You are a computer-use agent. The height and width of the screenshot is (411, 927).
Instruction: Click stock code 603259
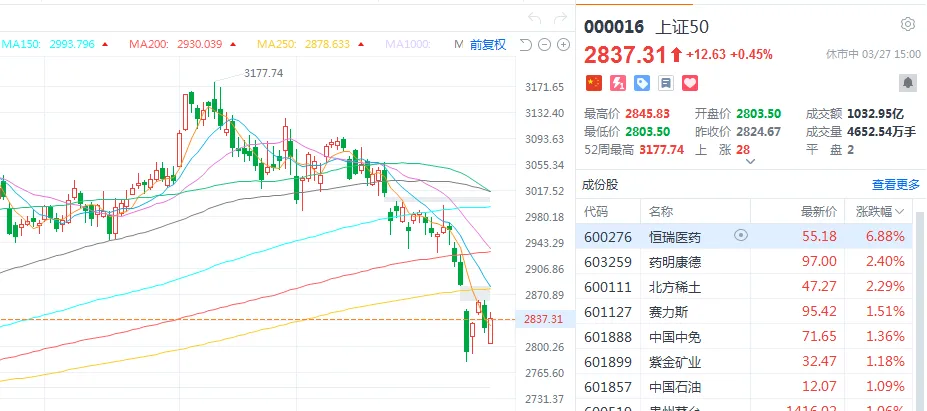coord(608,261)
